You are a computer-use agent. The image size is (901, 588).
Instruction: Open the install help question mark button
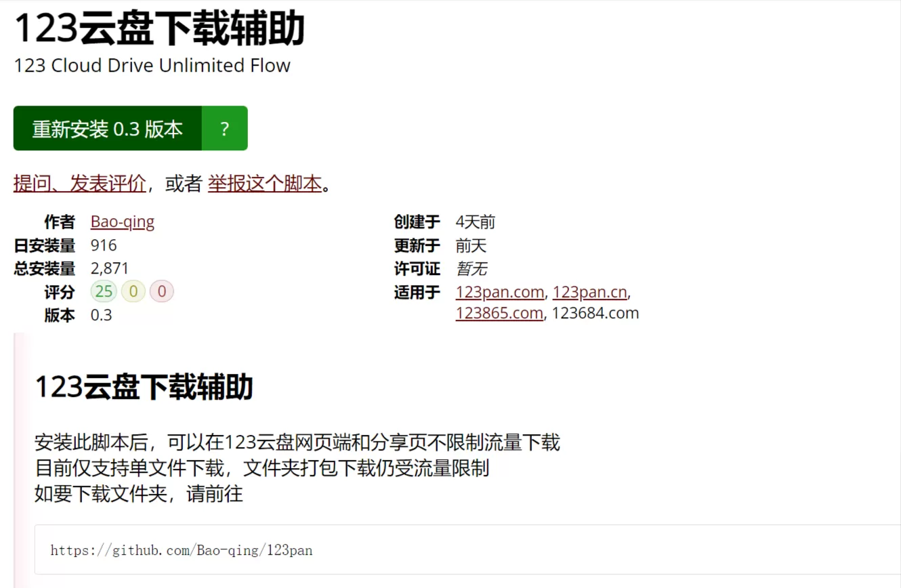point(225,128)
